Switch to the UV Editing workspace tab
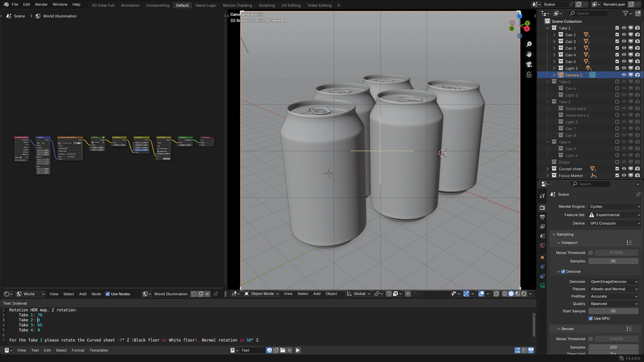Screen dimensions: 644x362 pos(291,5)
